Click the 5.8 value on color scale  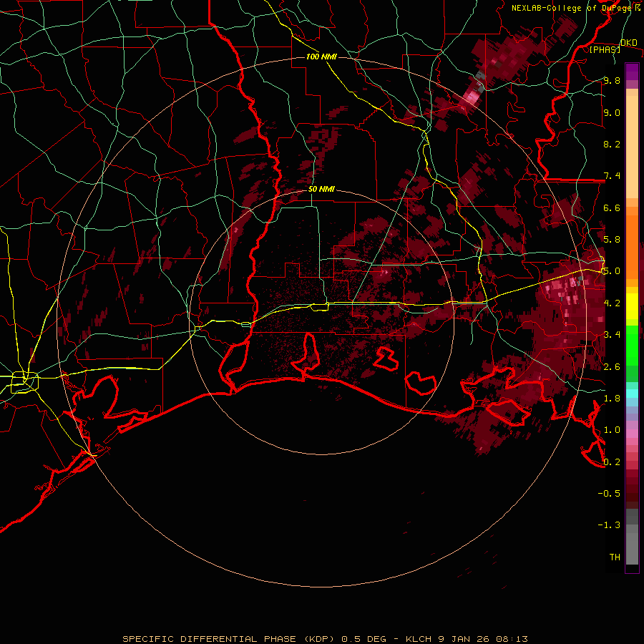[612, 240]
